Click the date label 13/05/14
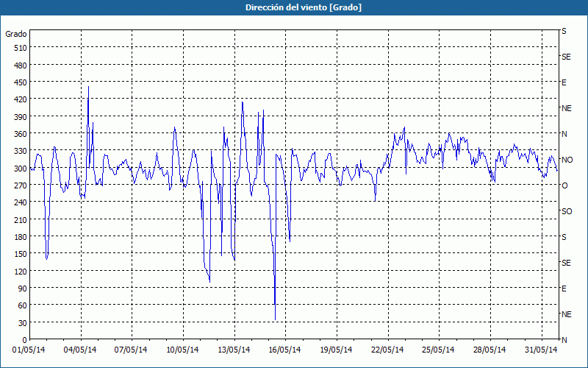The width and height of the screenshot is (588, 368). 234,350
